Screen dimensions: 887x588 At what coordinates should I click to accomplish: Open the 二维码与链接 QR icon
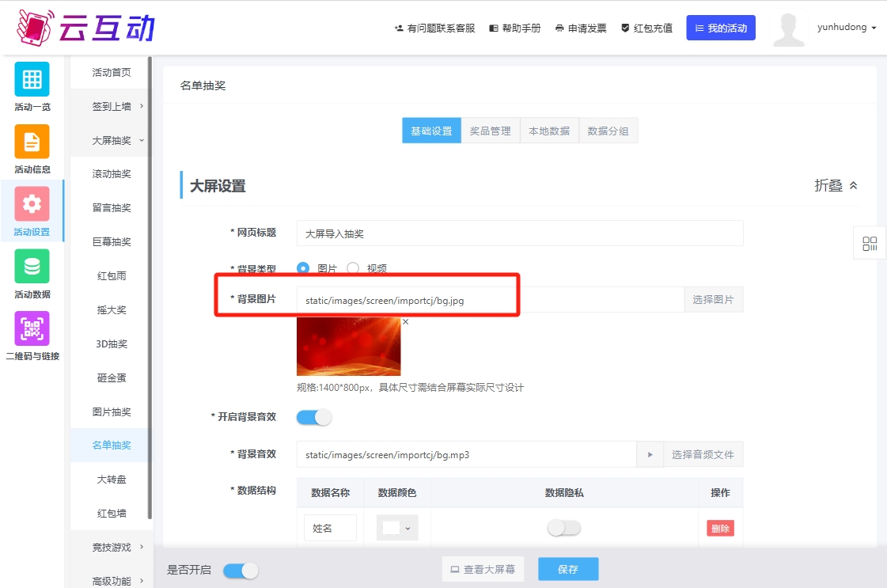(x=32, y=328)
